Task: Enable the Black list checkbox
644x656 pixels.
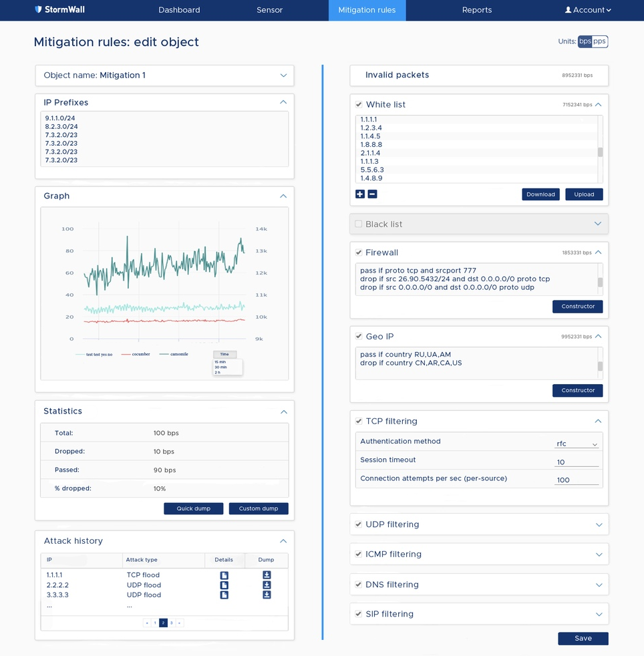Action: click(359, 224)
